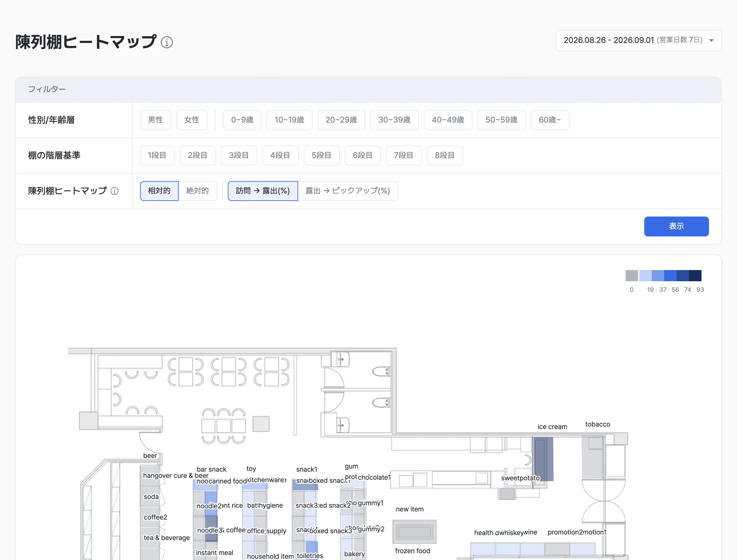Click the frozen food freezer on the map

(x=415, y=532)
